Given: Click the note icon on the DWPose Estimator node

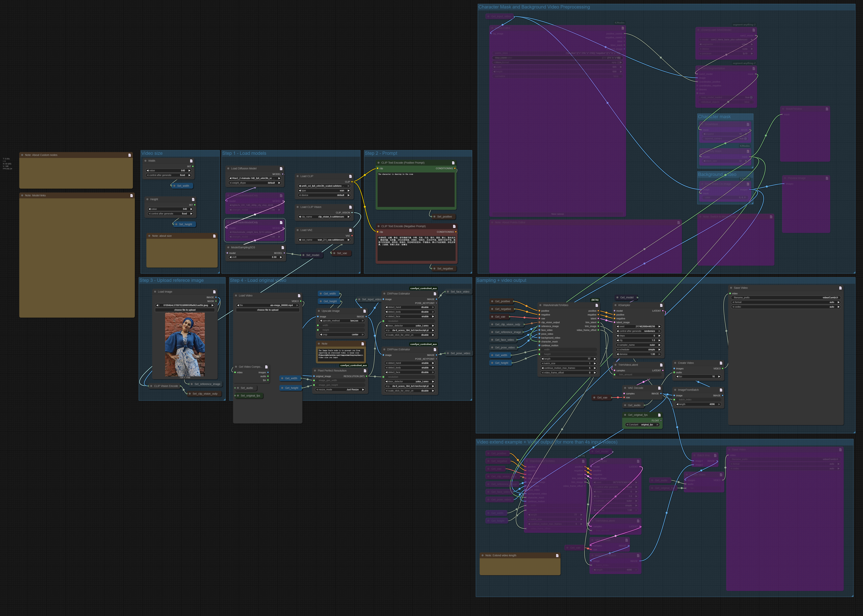Looking at the screenshot, I should pyautogui.click(x=435, y=294).
